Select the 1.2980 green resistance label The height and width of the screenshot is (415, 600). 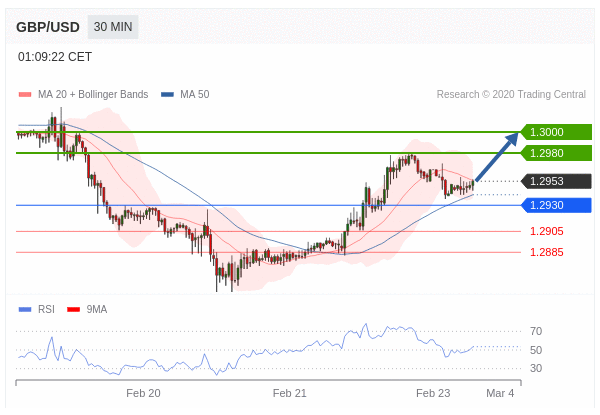[556, 153]
